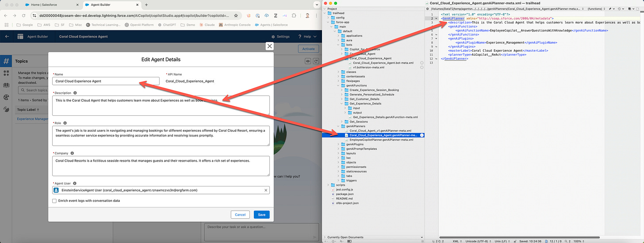Click the pencil marker dropdown in editor toolbar

coord(611,8)
